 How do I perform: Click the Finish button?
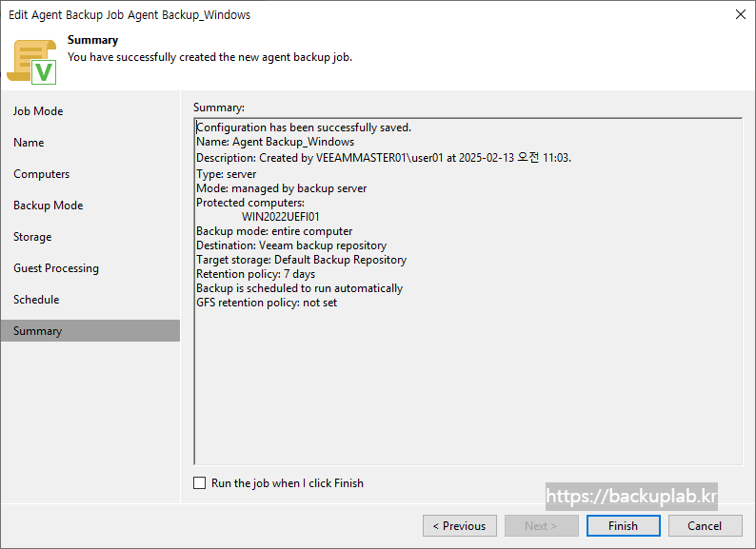[x=623, y=525]
